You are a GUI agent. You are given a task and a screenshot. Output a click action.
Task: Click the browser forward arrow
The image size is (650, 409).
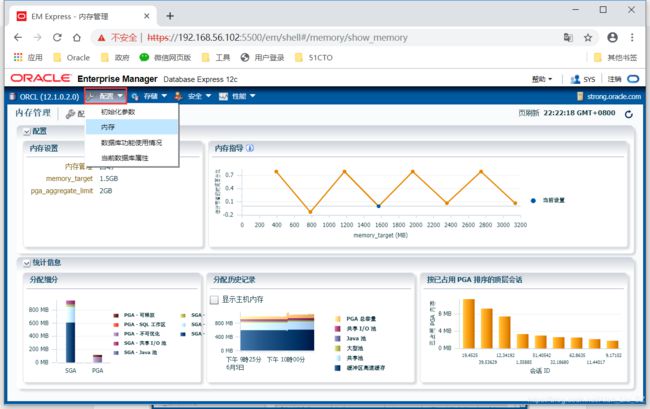37,38
